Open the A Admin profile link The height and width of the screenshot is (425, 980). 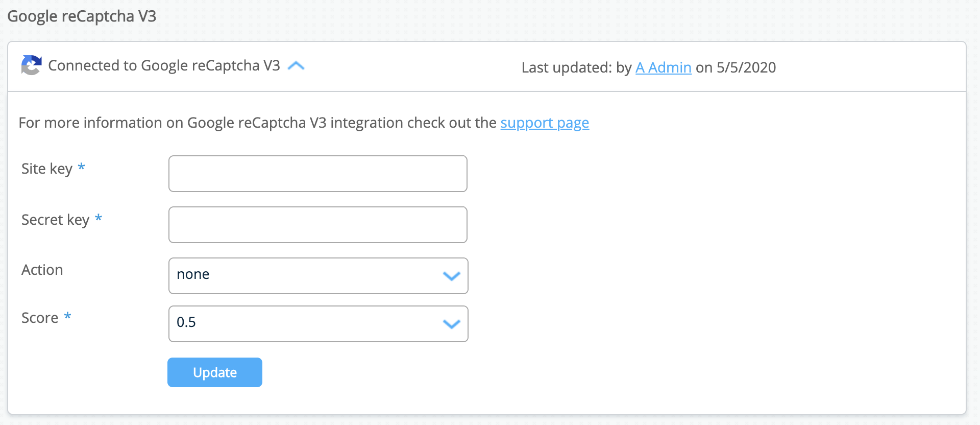tap(663, 67)
